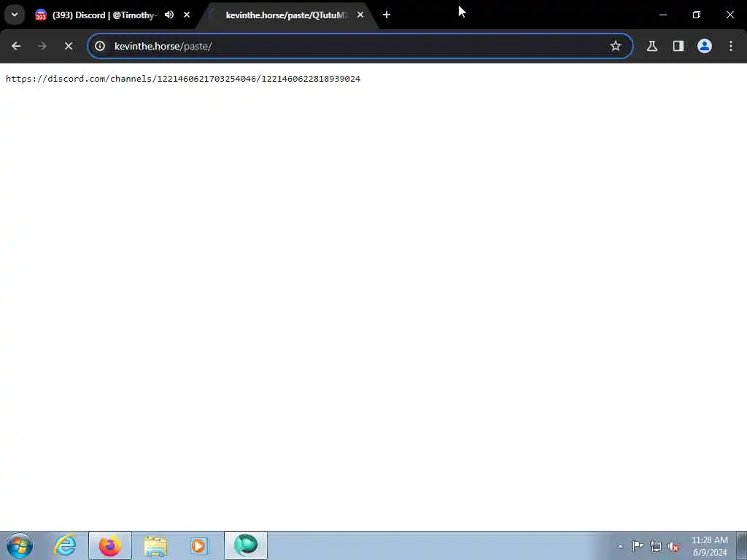Show hidden system tray icons
The height and width of the screenshot is (560, 747).
point(620,546)
